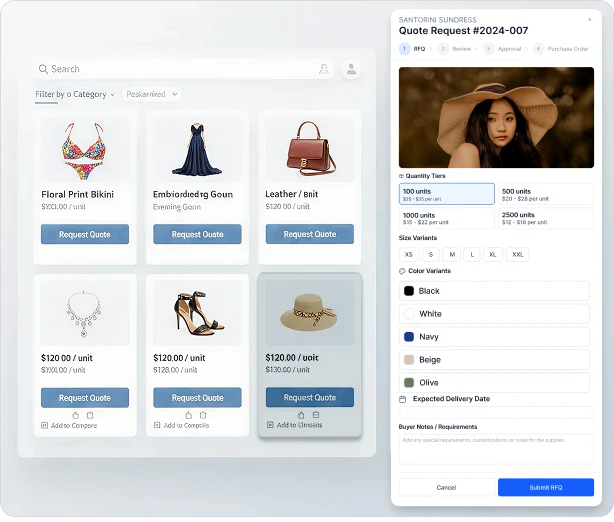Toggle size variant XL
Screen dimensions: 614x522
pyautogui.click(x=492, y=255)
